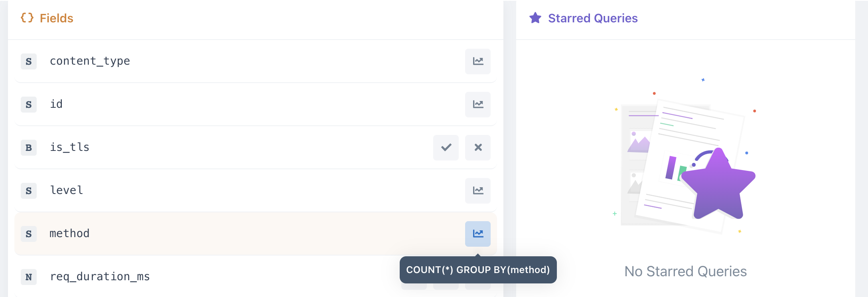Screen dimensions: 868x297
Task: Select the method field name
Action: tap(69, 234)
